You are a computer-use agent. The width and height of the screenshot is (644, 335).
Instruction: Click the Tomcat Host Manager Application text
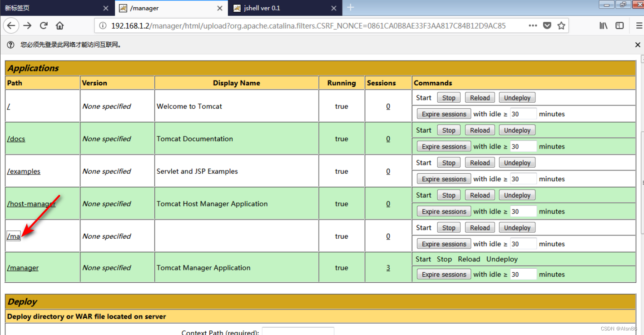point(212,204)
